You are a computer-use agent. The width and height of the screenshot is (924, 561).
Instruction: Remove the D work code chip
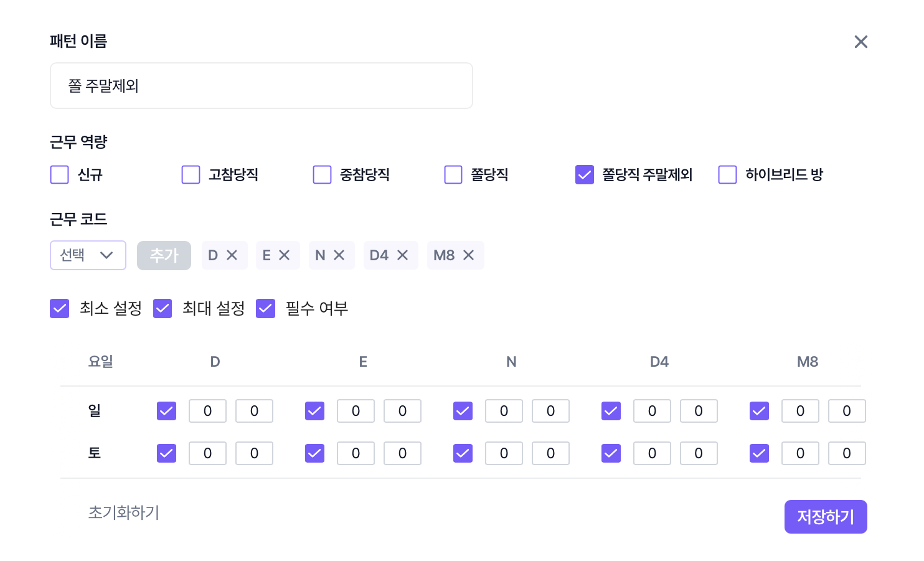point(232,255)
